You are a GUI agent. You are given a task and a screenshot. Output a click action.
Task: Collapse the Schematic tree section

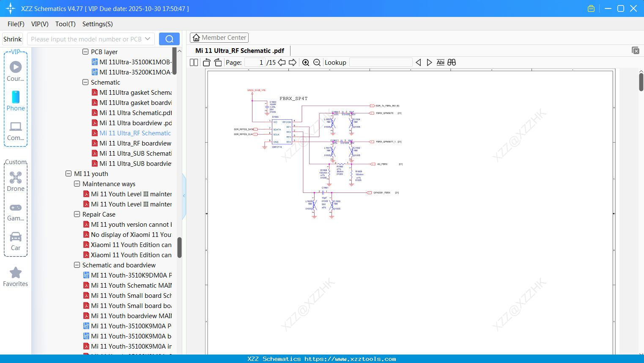[85, 82]
